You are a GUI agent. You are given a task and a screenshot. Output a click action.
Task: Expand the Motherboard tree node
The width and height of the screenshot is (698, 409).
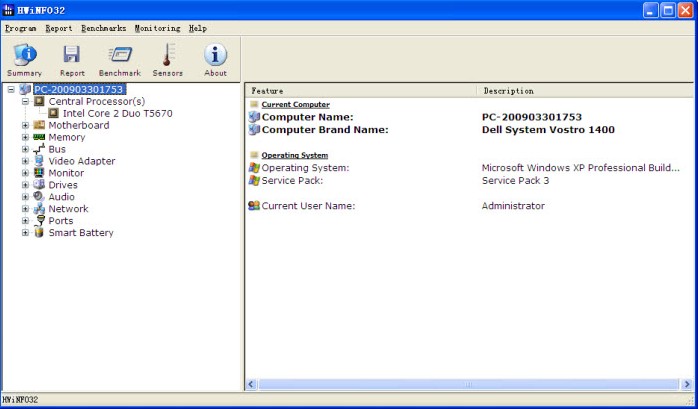point(26,125)
